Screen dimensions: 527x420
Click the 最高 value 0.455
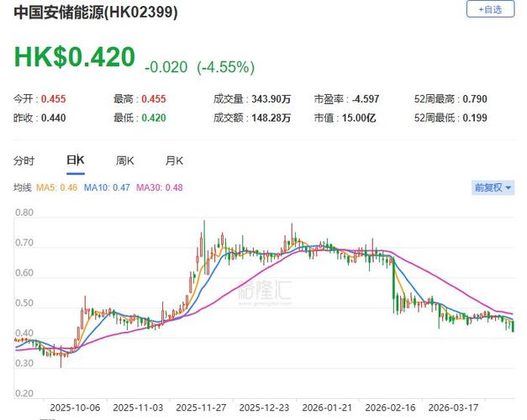[154, 99]
